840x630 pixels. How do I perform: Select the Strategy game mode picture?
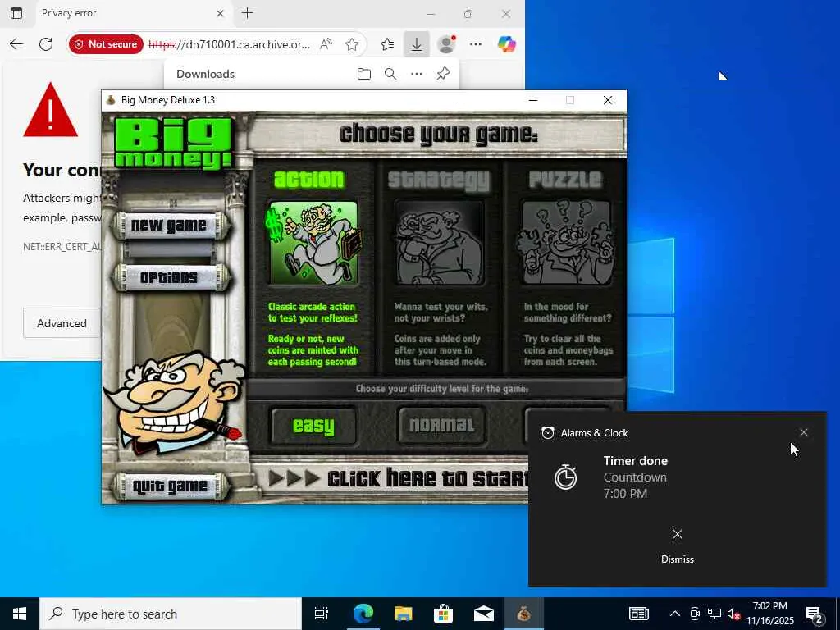coord(440,243)
